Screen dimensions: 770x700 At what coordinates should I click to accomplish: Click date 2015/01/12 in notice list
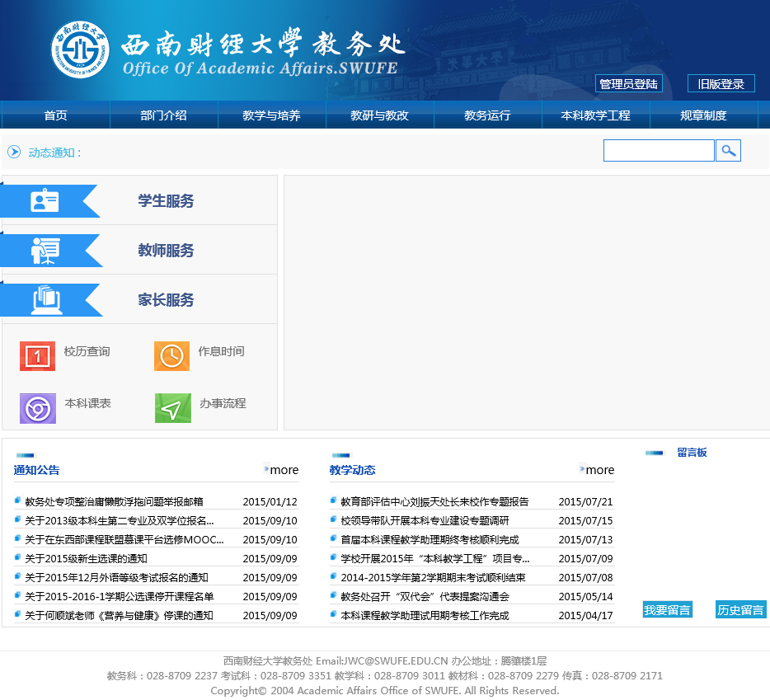pos(270,501)
